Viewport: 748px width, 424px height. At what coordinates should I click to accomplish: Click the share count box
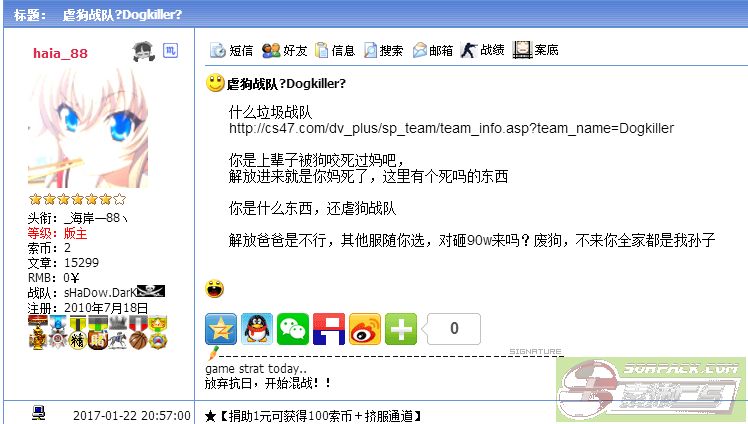(454, 329)
